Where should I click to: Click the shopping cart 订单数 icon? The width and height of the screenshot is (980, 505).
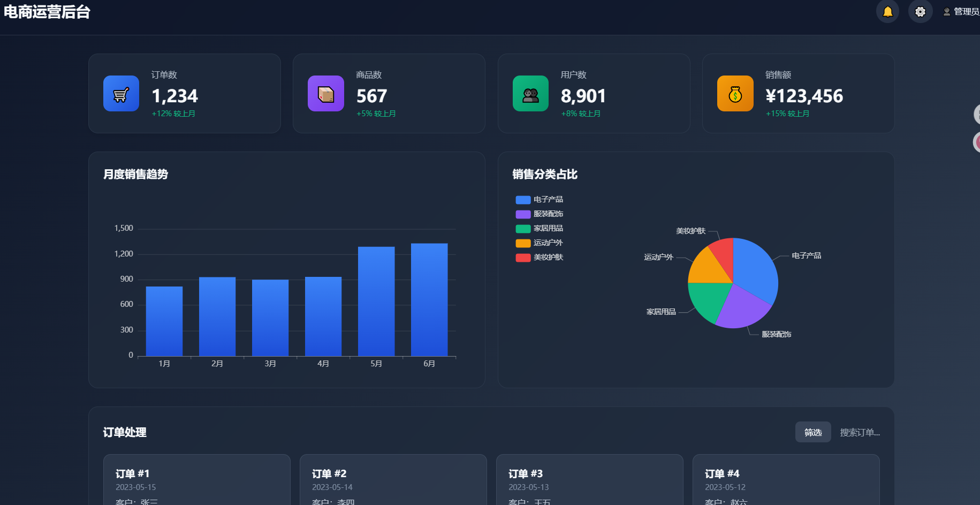[121, 94]
